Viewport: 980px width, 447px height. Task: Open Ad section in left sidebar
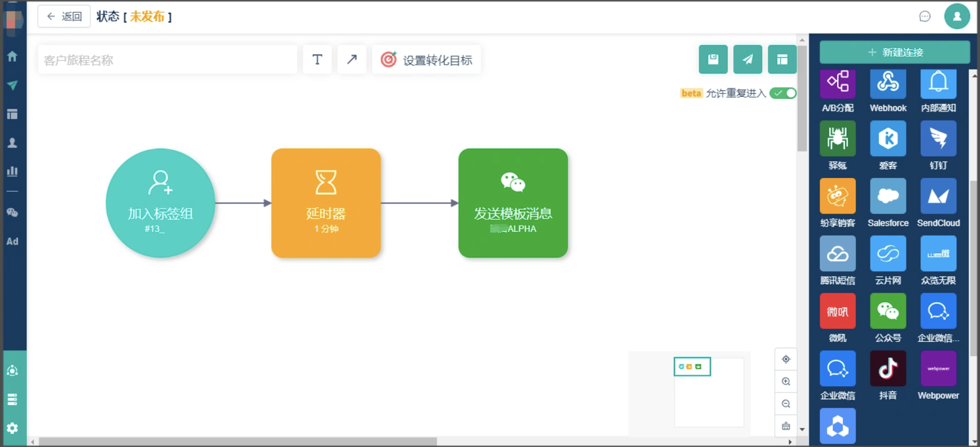12,242
